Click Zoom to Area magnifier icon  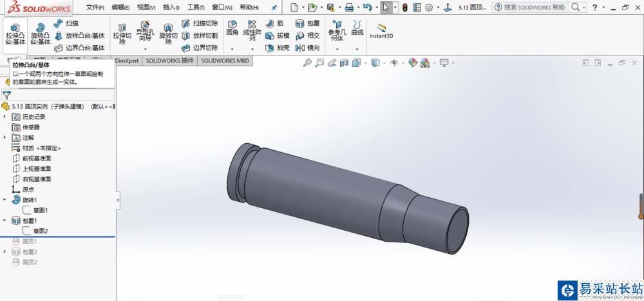[x=319, y=63]
